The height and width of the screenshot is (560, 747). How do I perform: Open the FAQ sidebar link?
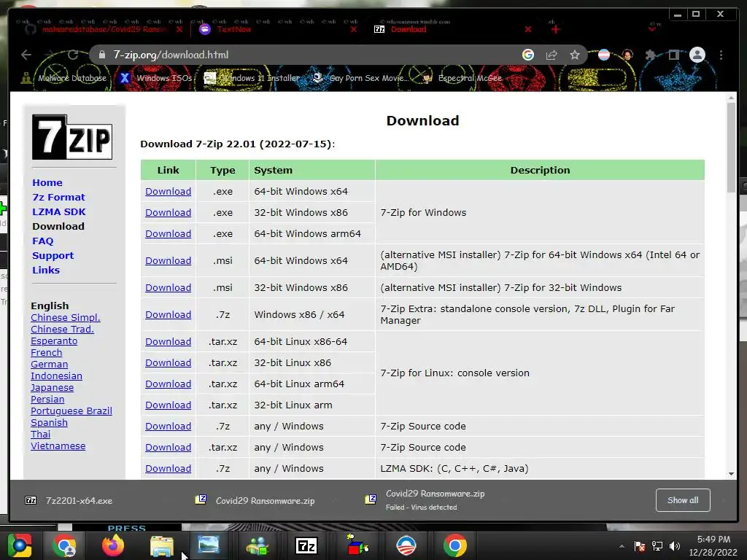click(x=43, y=241)
